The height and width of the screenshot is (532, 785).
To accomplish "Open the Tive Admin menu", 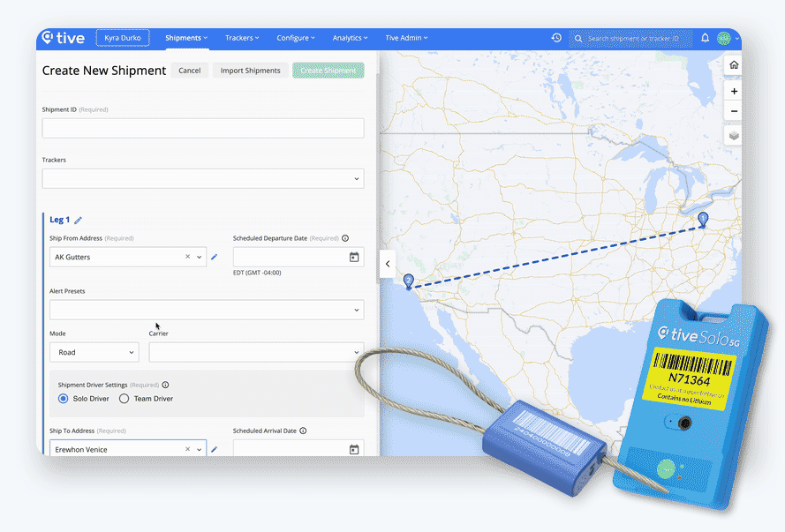I will [406, 38].
